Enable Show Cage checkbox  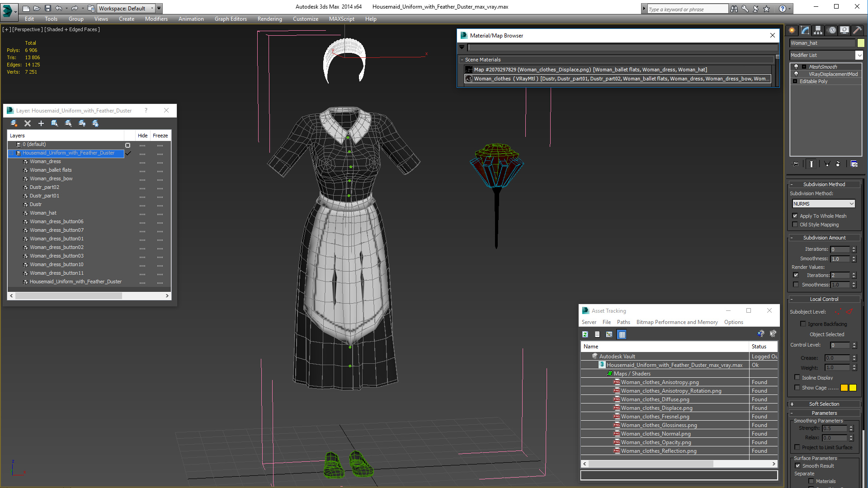click(x=797, y=388)
